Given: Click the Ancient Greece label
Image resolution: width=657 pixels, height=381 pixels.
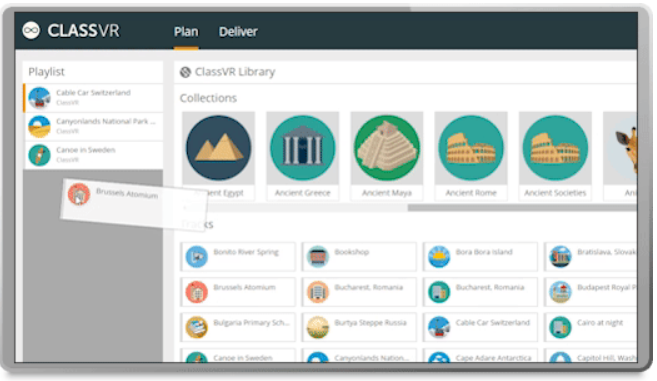Looking at the screenshot, I should 303,193.
